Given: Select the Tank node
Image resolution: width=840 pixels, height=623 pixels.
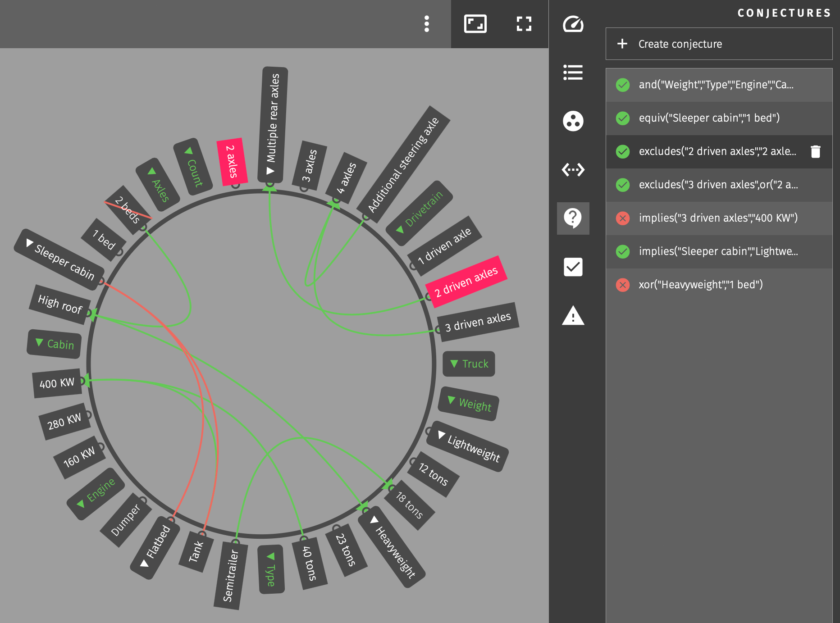Looking at the screenshot, I should point(196,551).
